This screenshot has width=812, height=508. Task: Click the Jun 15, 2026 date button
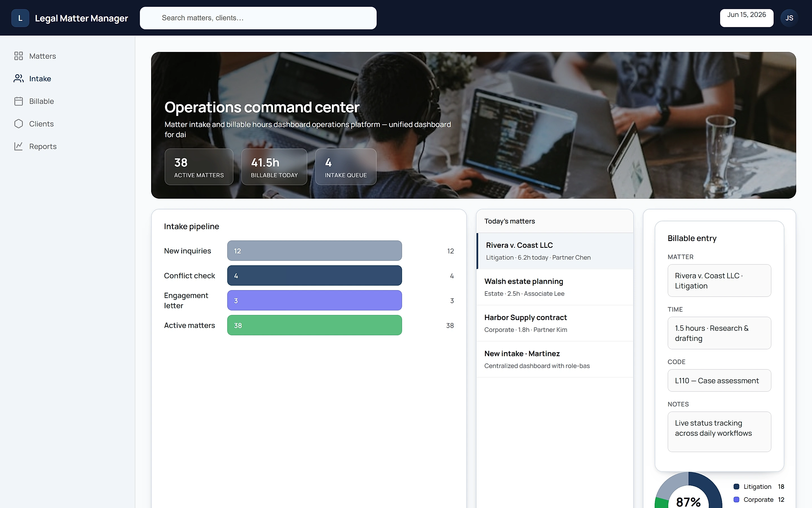[747, 18]
